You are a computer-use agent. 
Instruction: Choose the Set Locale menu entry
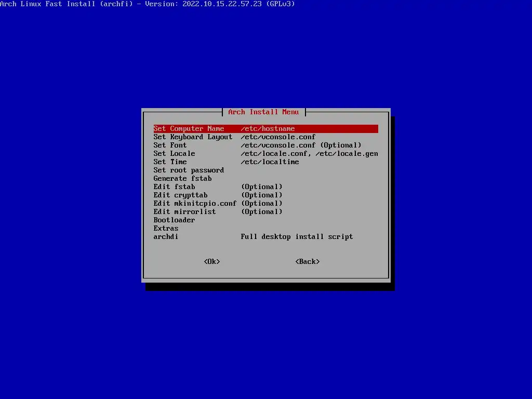[265, 154]
